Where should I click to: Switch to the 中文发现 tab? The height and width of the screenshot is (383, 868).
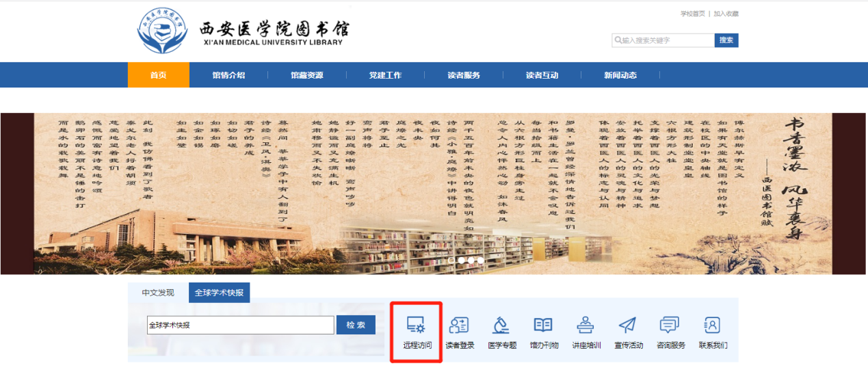coord(158,293)
